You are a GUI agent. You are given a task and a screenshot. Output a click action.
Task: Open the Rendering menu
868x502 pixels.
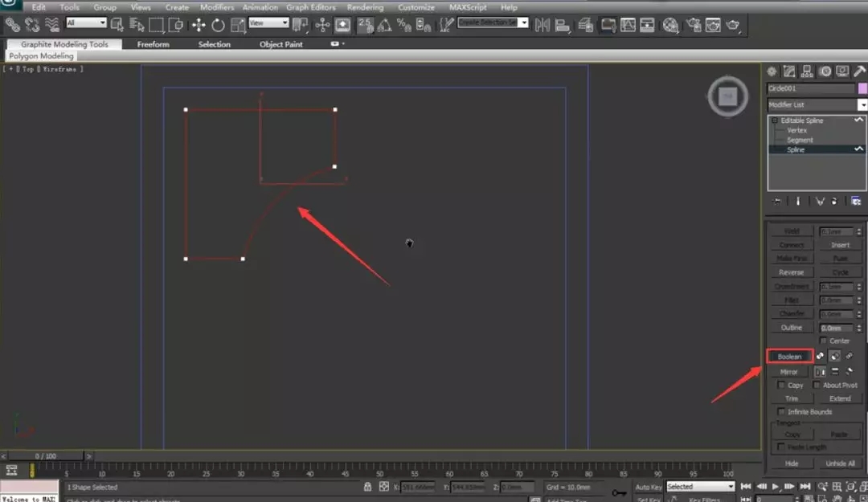(365, 7)
